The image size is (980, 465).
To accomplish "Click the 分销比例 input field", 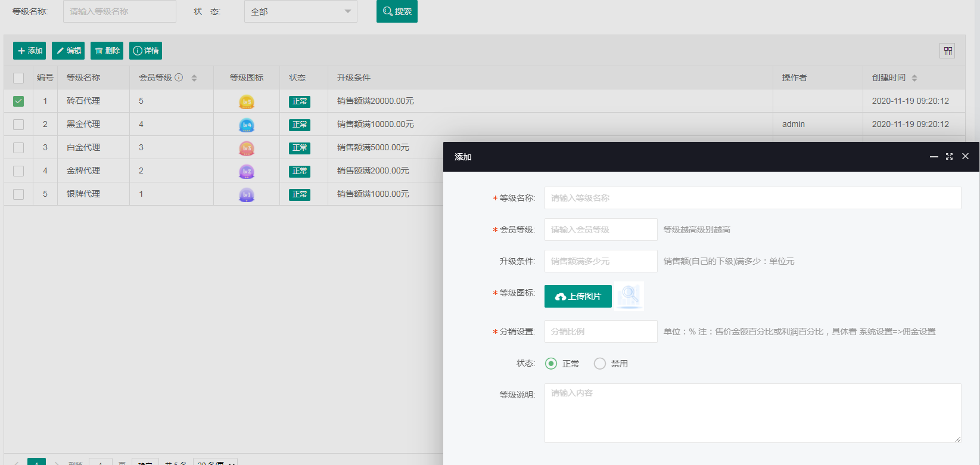I will pyautogui.click(x=601, y=331).
